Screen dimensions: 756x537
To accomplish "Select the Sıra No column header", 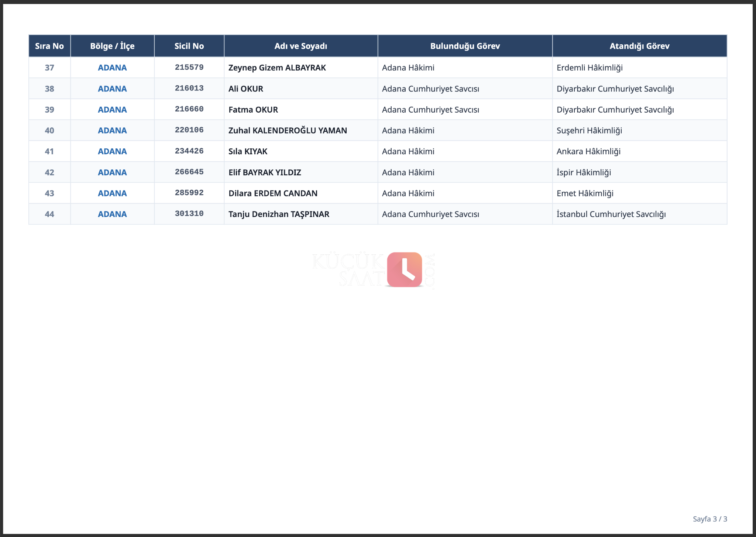I will pyautogui.click(x=49, y=46).
